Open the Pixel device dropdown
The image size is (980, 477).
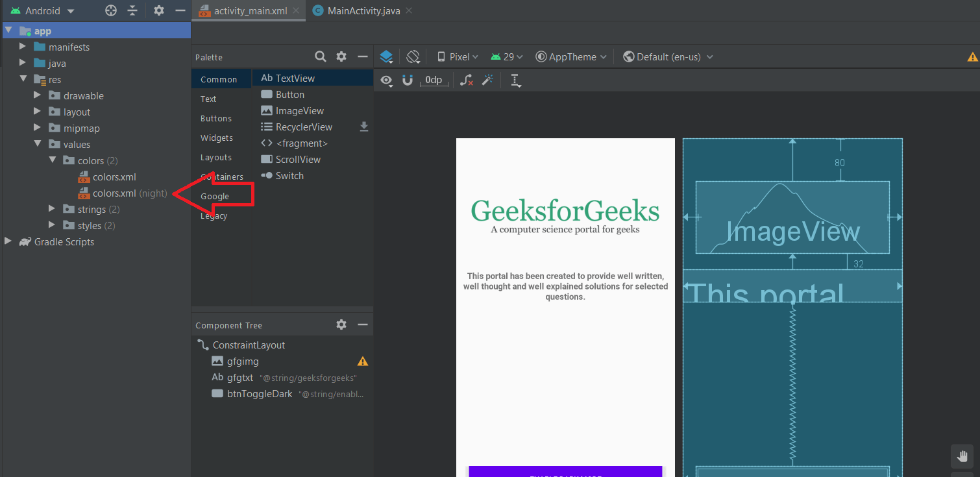[x=458, y=57]
